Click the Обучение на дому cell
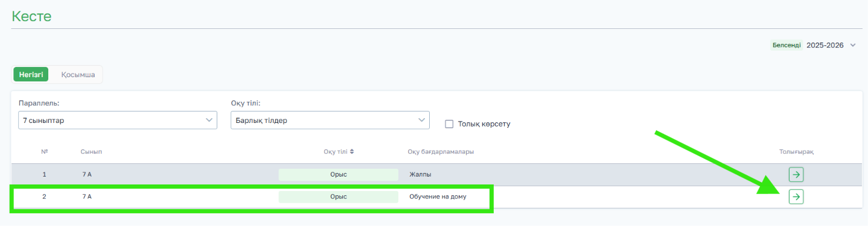The image size is (868, 226). (x=438, y=196)
